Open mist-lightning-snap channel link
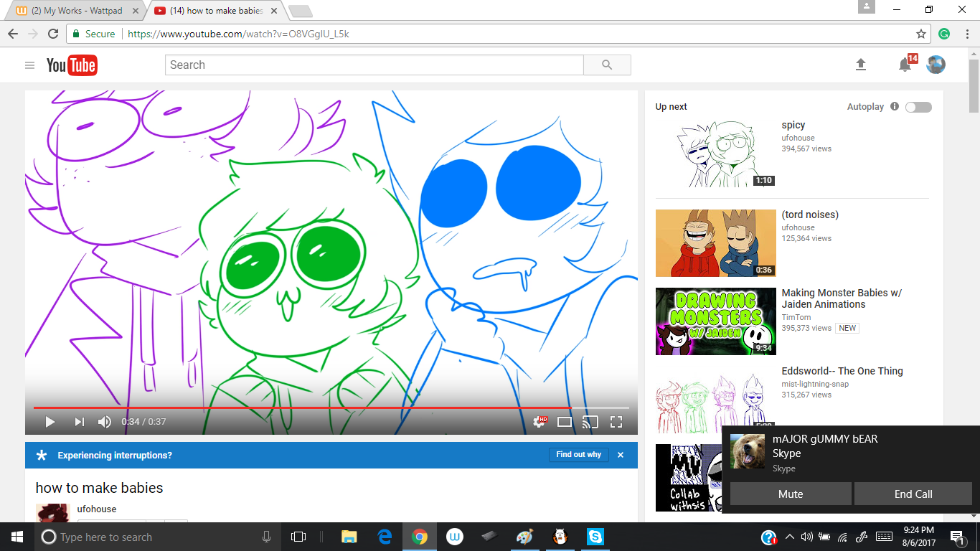980x551 pixels. tap(815, 384)
